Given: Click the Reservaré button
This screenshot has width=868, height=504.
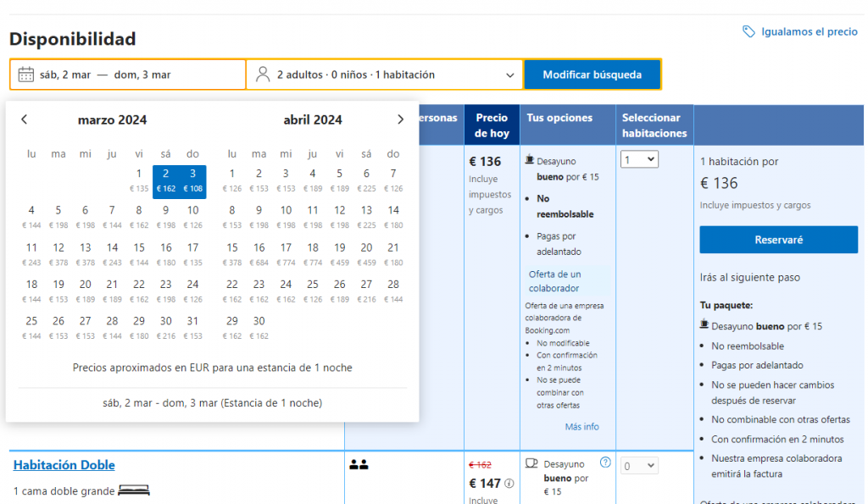Looking at the screenshot, I should [778, 240].
